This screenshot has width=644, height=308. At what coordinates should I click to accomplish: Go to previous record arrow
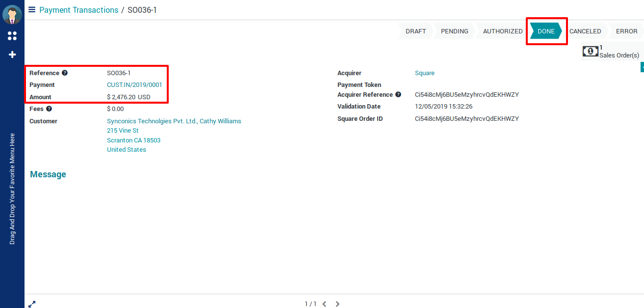click(324, 304)
